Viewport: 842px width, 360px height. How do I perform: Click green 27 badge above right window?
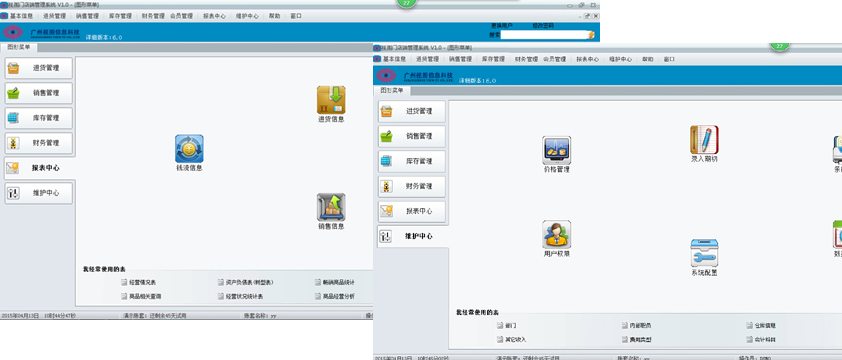click(779, 46)
